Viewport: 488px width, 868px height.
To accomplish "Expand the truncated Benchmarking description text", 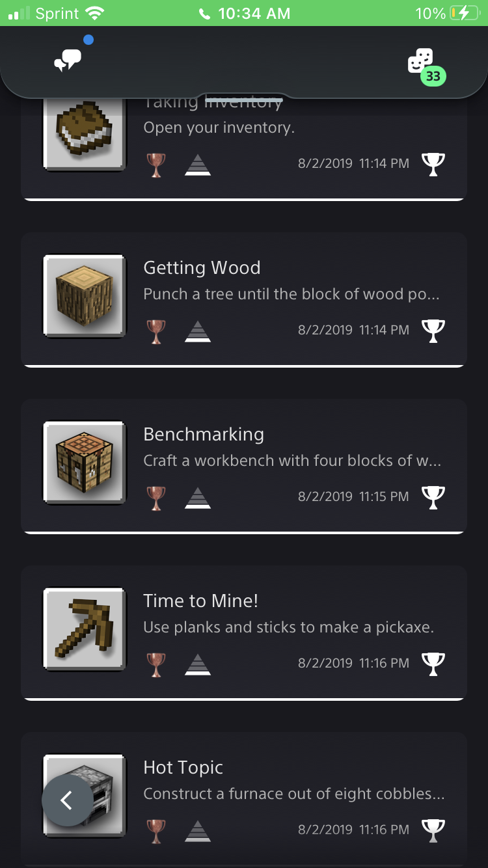I will [292, 461].
